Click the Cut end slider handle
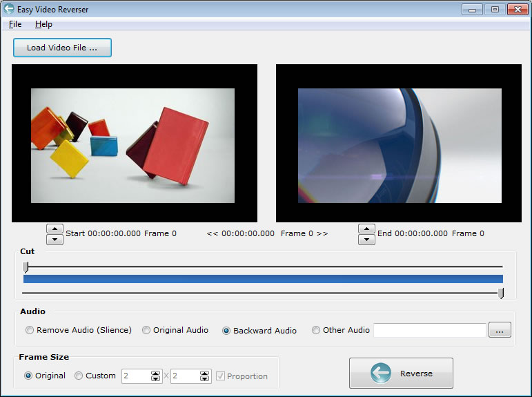The image size is (532, 397). pos(501,293)
